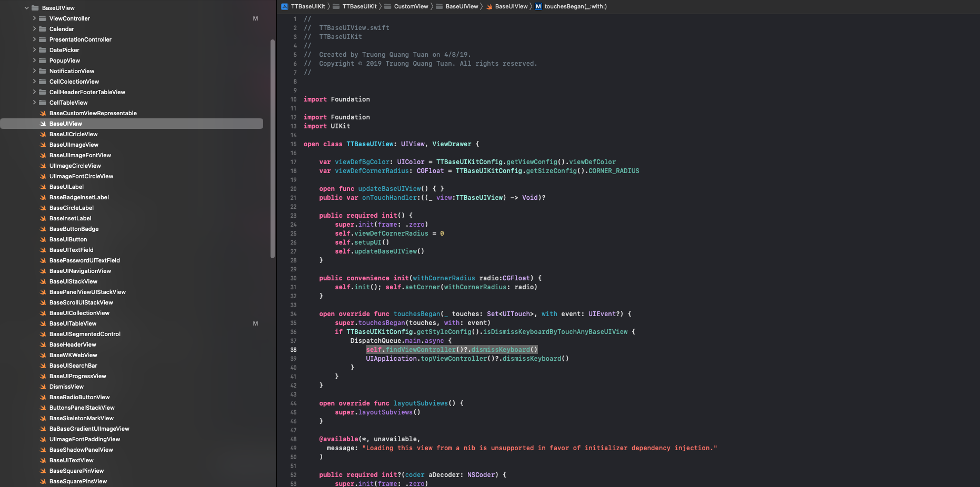The width and height of the screenshot is (980, 487).
Task: Click the highlighted findViewController code line
Action: pyautogui.click(x=452, y=350)
